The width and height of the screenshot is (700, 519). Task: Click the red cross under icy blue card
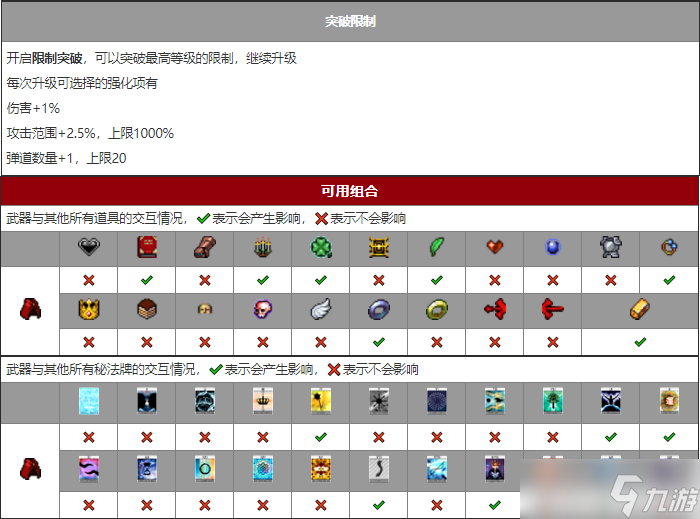click(x=89, y=437)
